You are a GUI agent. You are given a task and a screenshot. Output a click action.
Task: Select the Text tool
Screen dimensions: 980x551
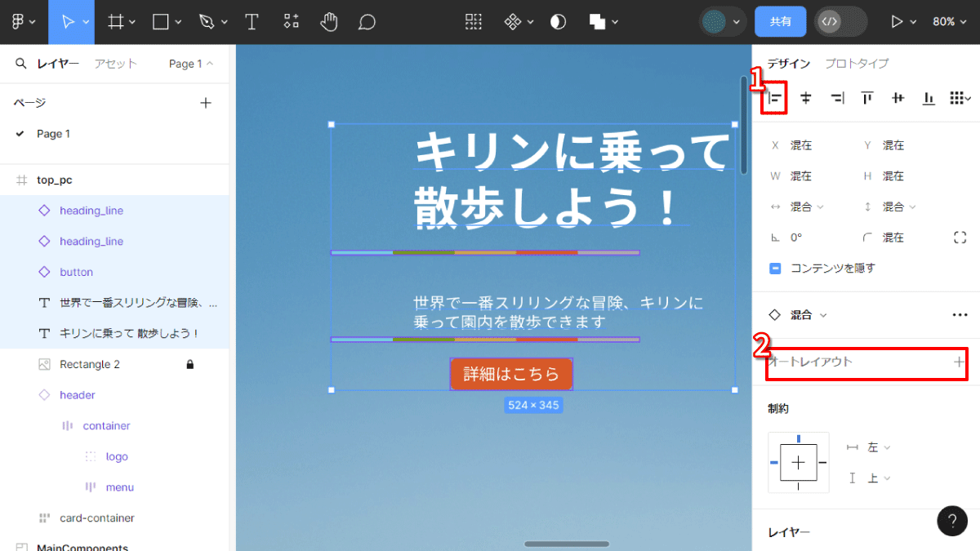252,22
